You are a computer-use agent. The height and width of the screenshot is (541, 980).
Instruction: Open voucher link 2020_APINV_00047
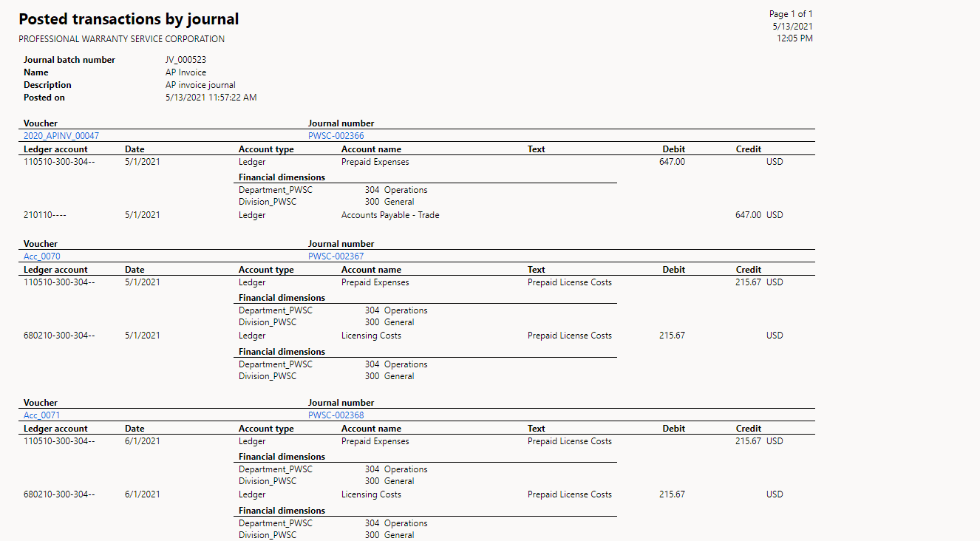coord(61,136)
